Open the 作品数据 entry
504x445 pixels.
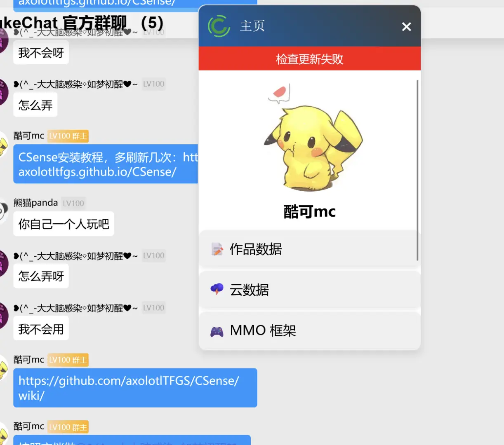[309, 249]
